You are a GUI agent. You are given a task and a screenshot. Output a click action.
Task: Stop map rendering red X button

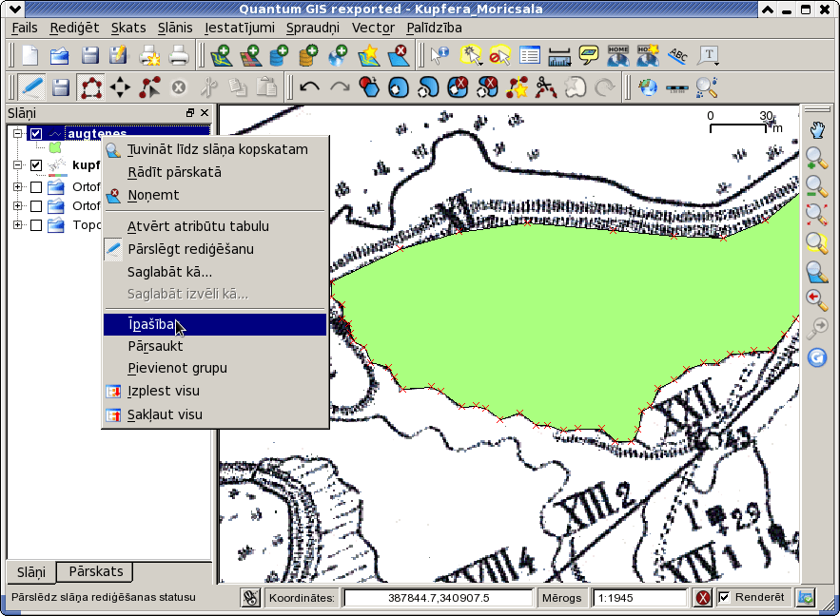(x=703, y=597)
